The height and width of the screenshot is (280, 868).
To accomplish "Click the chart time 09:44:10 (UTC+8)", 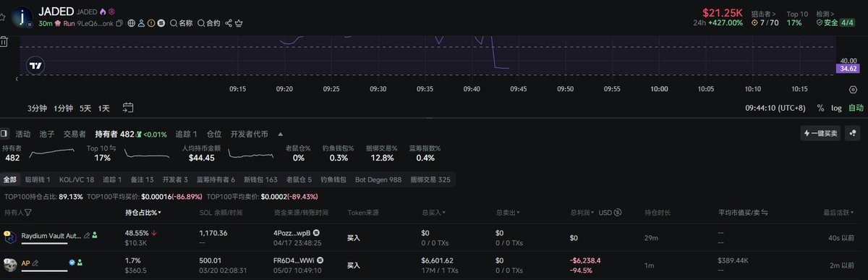I will 775,108.
